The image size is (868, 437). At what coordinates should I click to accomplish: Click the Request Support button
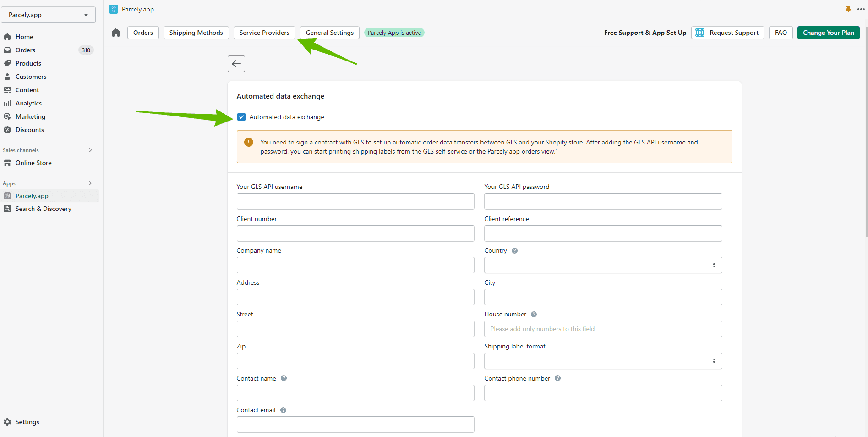(728, 33)
